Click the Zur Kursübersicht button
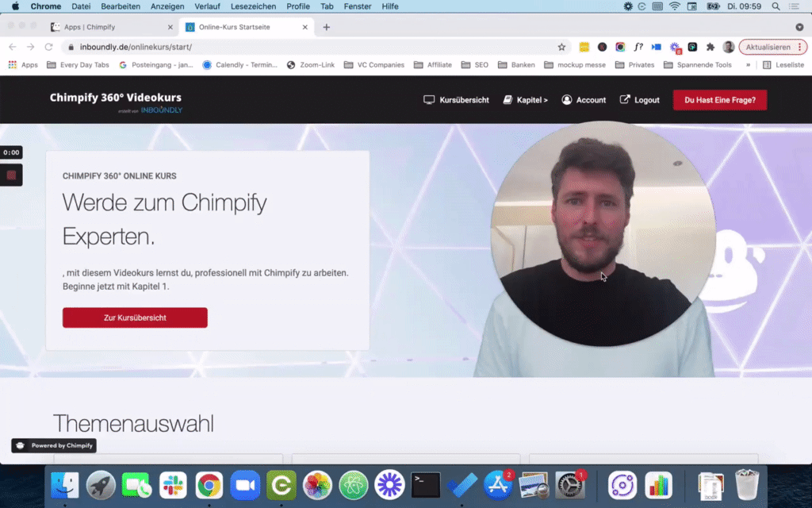812x508 pixels. coord(135,317)
